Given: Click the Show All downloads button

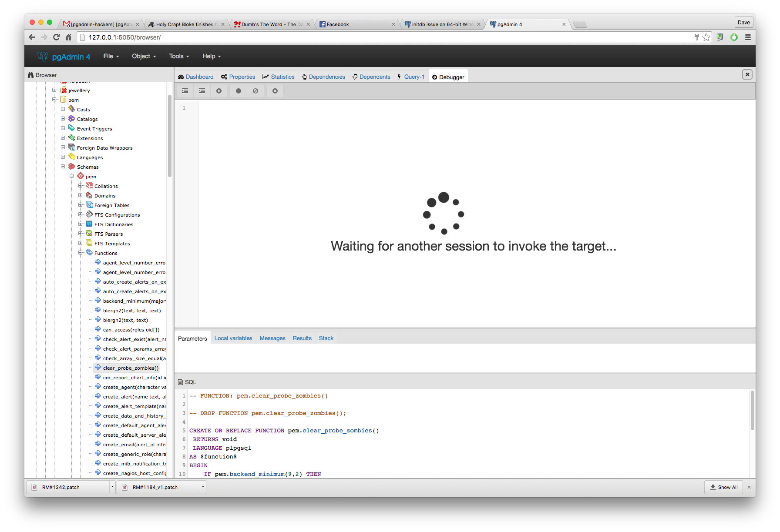Looking at the screenshot, I should click(724, 487).
